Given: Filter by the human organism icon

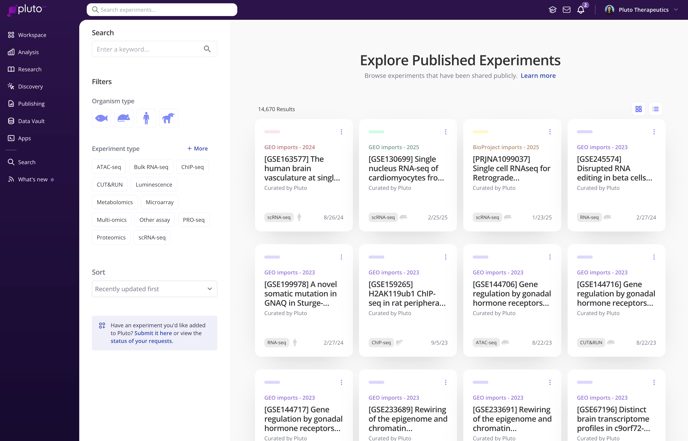Looking at the screenshot, I should (x=146, y=118).
